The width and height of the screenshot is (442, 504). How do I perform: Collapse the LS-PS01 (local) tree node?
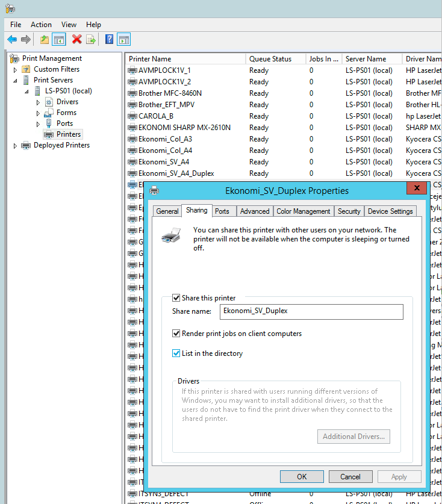point(26,92)
